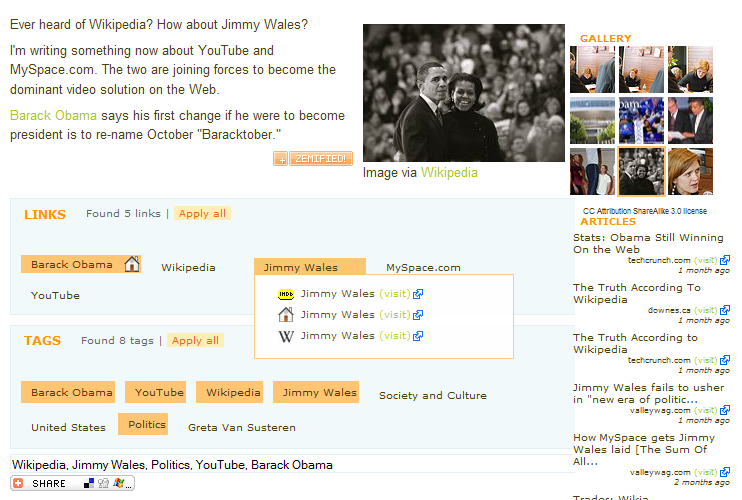Click the house icon beside Barack Obama link

tap(131, 264)
